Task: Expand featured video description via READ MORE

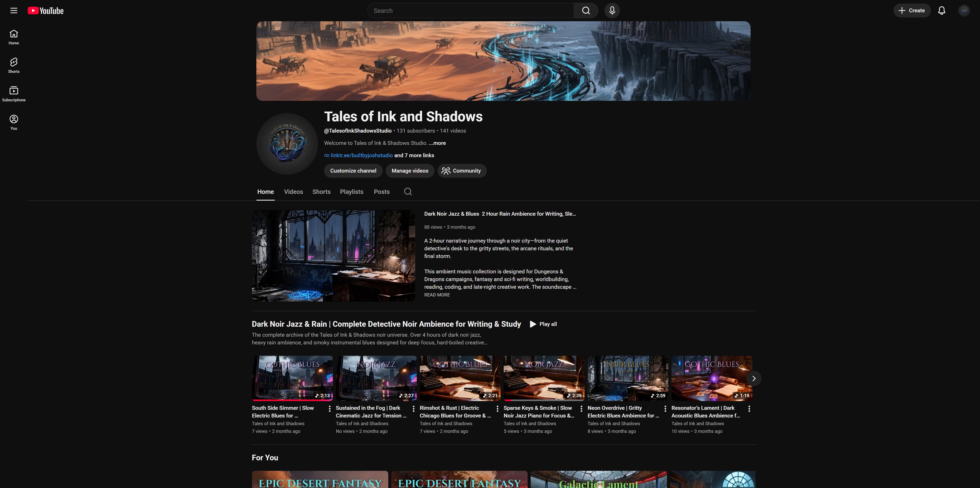Action: (437, 295)
